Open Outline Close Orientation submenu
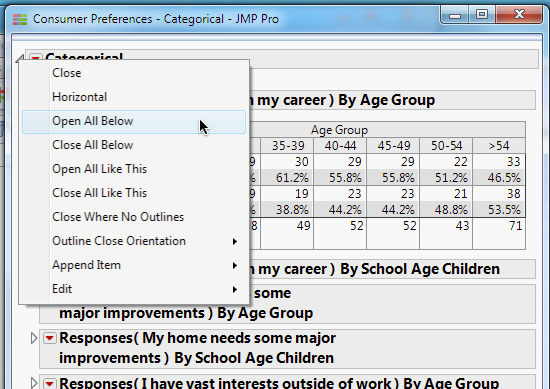 [x=134, y=241]
